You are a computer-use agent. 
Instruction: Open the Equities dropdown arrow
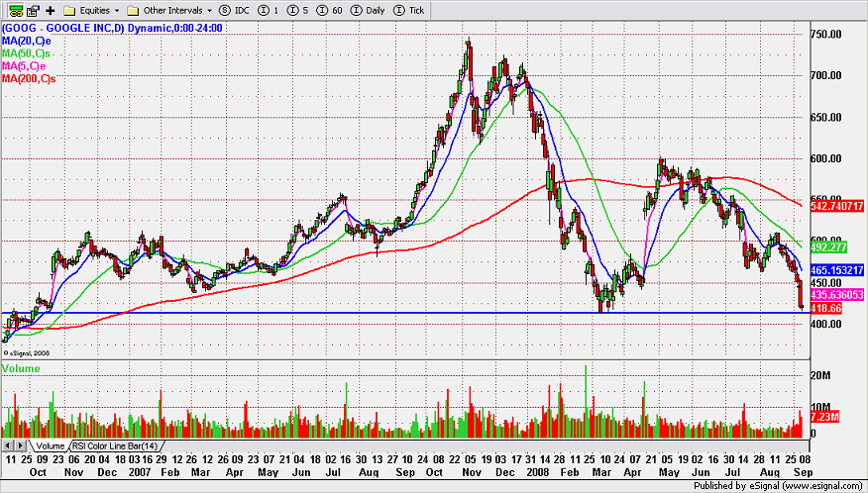tap(116, 11)
